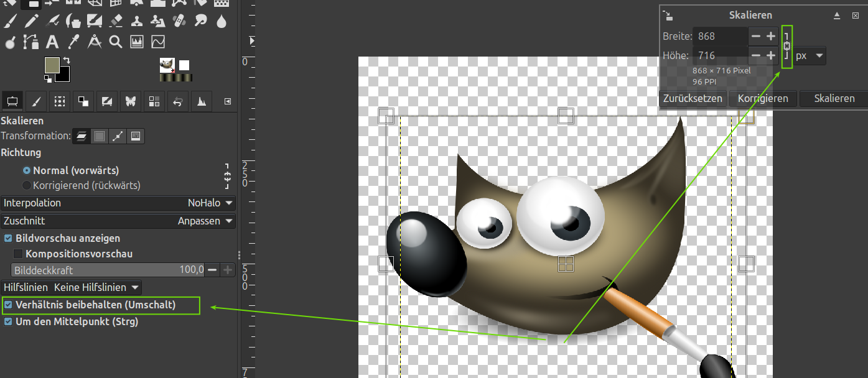Reset colors to default black and white
Image resolution: width=868 pixels, height=378 pixels.
point(48,79)
